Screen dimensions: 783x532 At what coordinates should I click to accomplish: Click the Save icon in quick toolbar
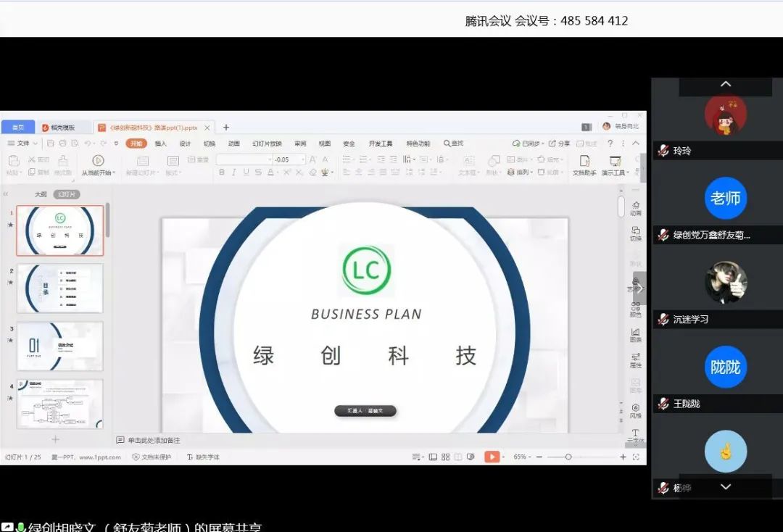pos(51,144)
